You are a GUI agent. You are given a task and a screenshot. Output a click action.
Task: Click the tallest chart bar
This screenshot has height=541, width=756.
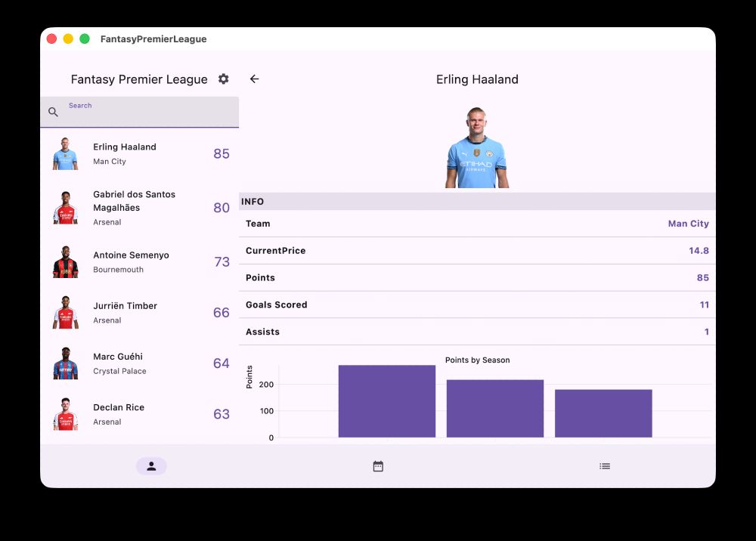point(386,401)
